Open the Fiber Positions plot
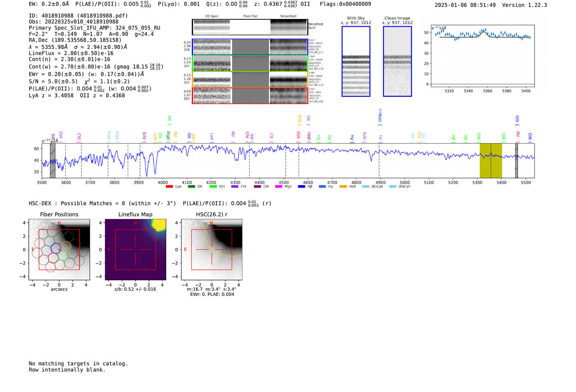Screen dimensions: 576x392 pyautogui.click(x=59, y=250)
